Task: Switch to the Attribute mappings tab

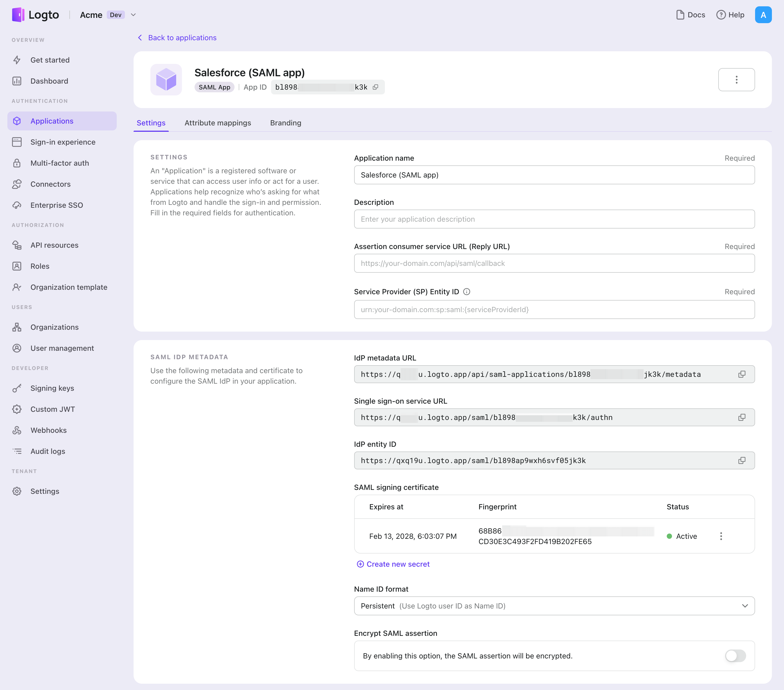Action: [x=217, y=123]
